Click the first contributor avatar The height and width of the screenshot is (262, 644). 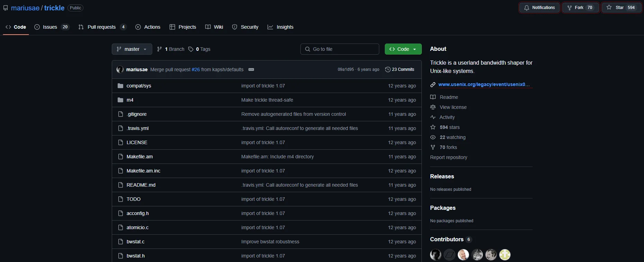436,255
